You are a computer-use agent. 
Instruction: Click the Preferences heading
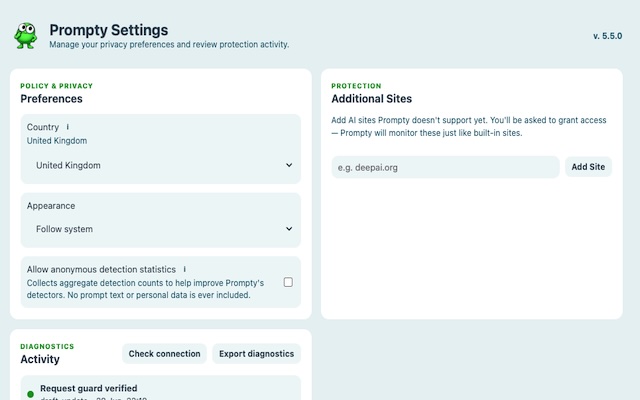(x=51, y=99)
